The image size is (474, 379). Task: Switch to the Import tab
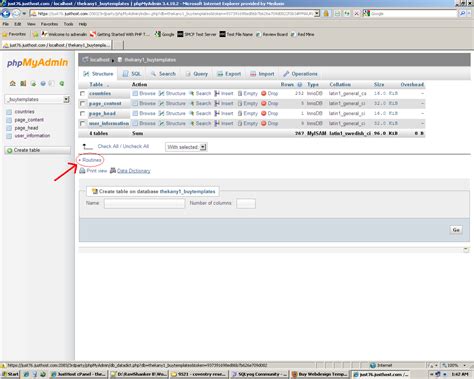click(x=262, y=74)
